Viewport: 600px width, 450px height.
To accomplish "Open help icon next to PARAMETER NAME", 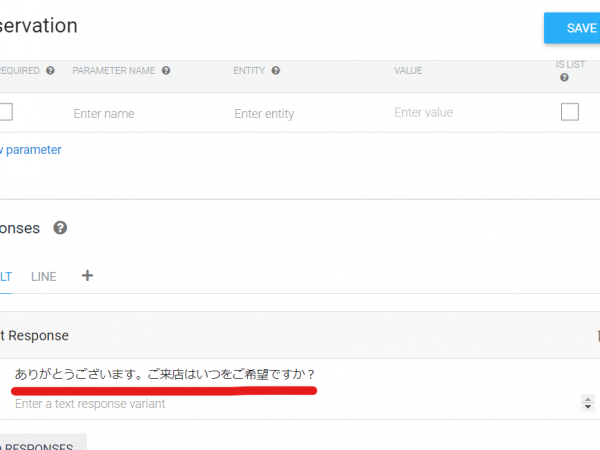I will (x=166, y=70).
